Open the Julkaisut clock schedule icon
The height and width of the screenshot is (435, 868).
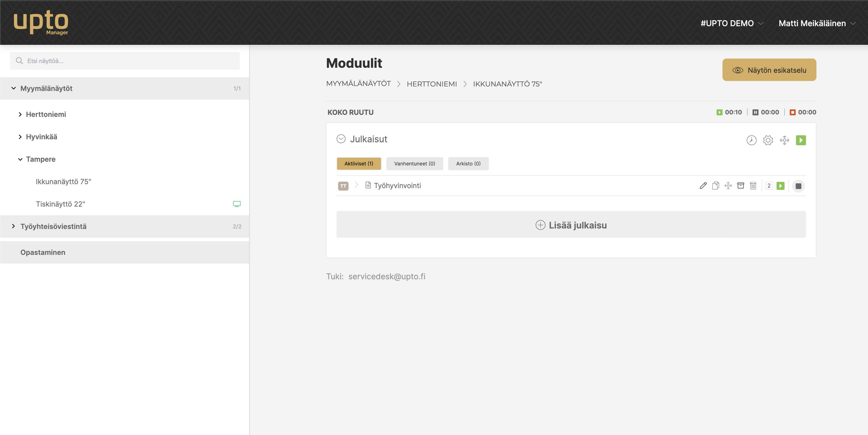click(x=751, y=140)
